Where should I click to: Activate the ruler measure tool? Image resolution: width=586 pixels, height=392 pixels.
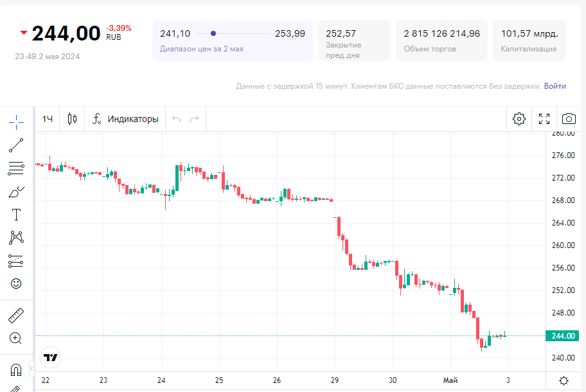(16, 316)
